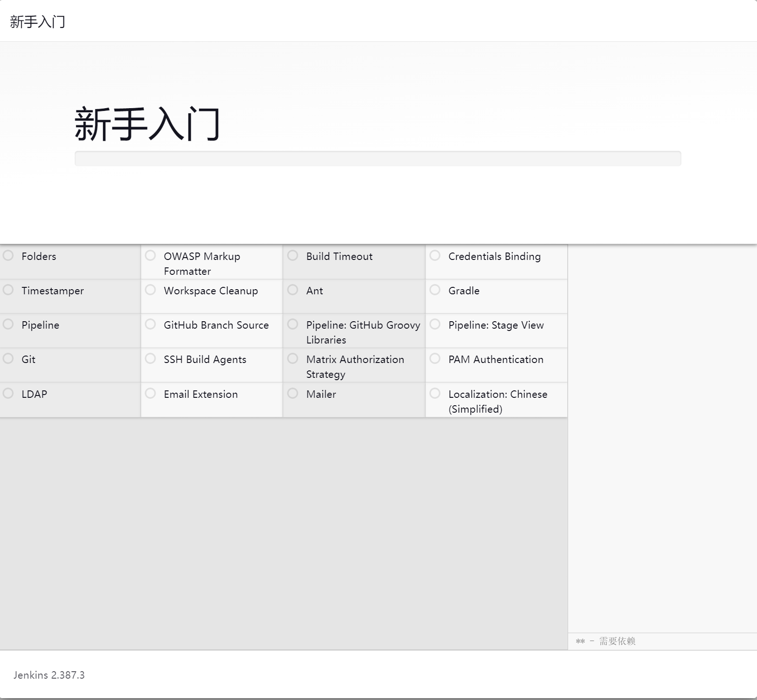Click the Build Timeout plugin name

[339, 256]
